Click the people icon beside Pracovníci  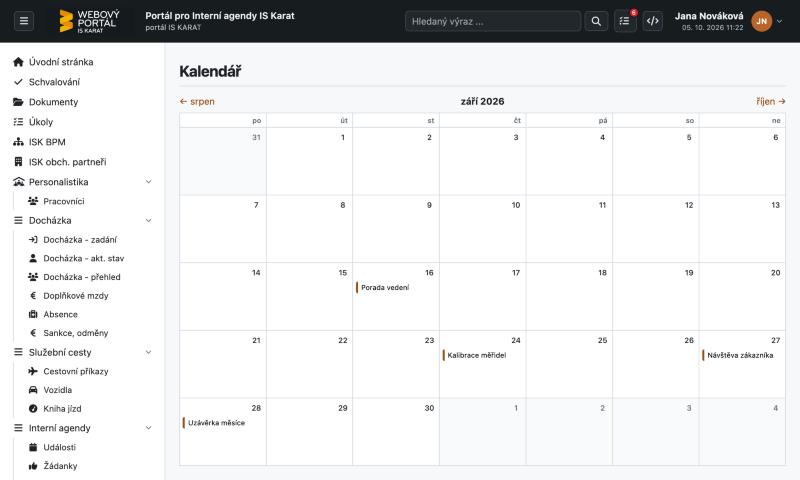pyautogui.click(x=33, y=201)
